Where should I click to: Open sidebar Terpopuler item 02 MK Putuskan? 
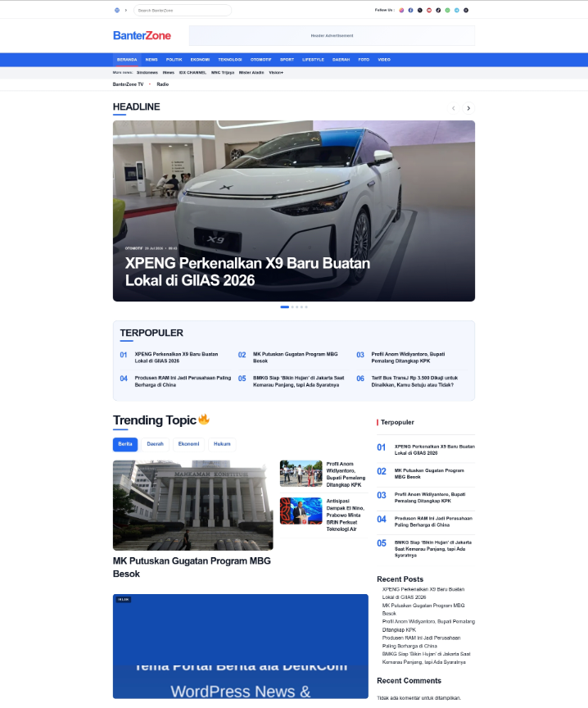pos(429,474)
